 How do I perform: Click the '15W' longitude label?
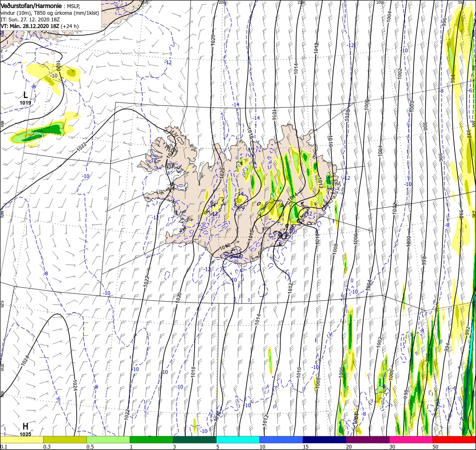tap(301, 2)
